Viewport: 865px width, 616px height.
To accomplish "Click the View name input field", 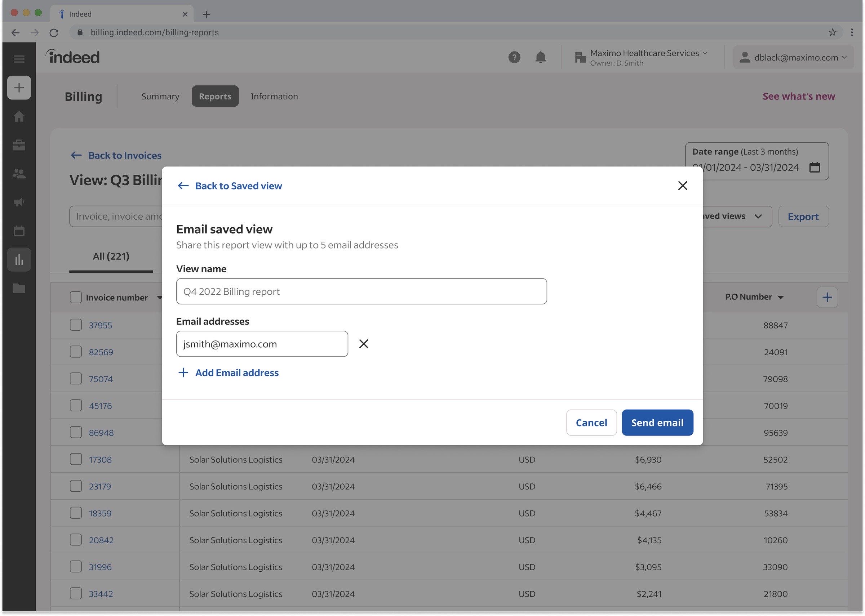I will point(361,291).
